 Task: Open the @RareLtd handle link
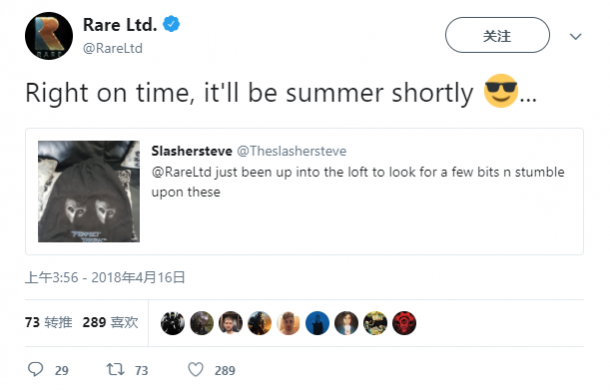113,48
